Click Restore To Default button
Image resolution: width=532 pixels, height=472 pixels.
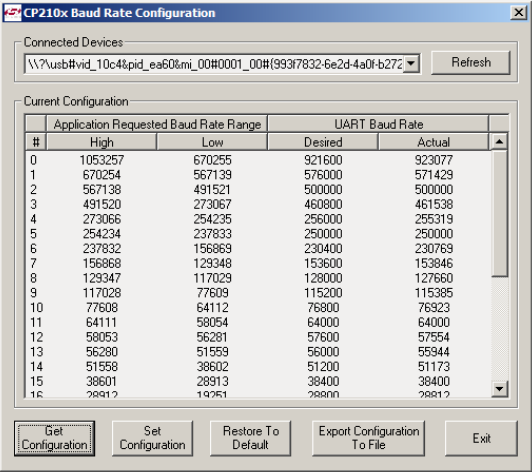(251, 438)
